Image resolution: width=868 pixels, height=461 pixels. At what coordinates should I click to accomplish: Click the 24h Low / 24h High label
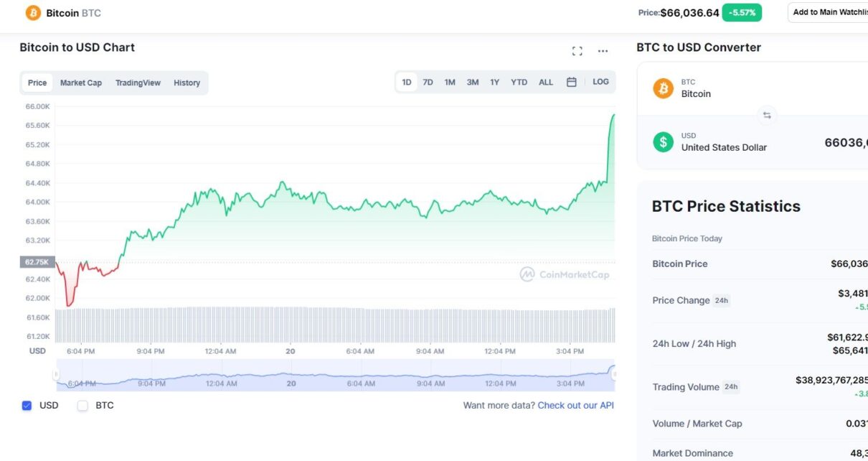click(x=694, y=344)
